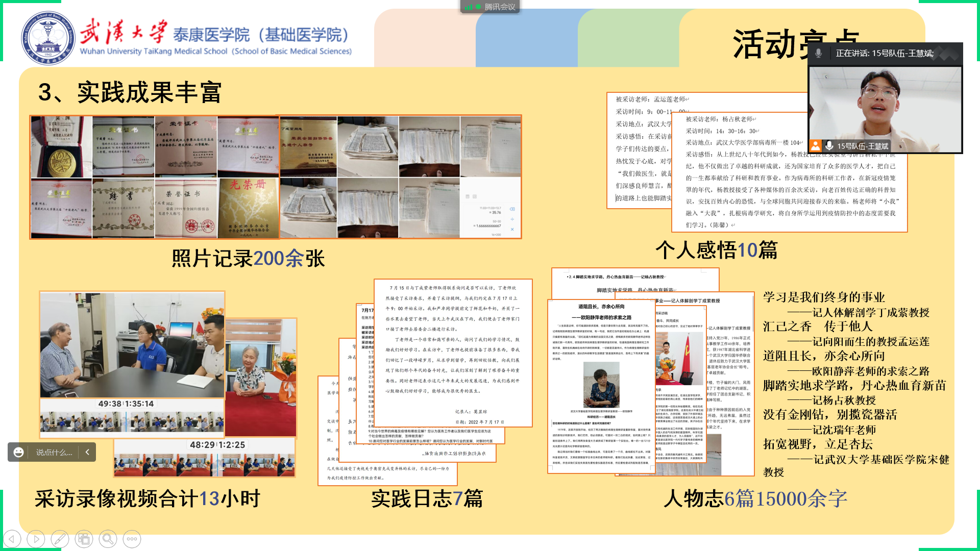Open more slideshow options (three dots)

click(132, 539)
